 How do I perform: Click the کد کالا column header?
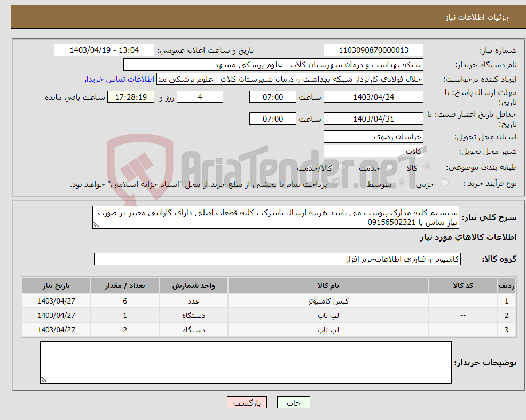[x=463, y=286]
